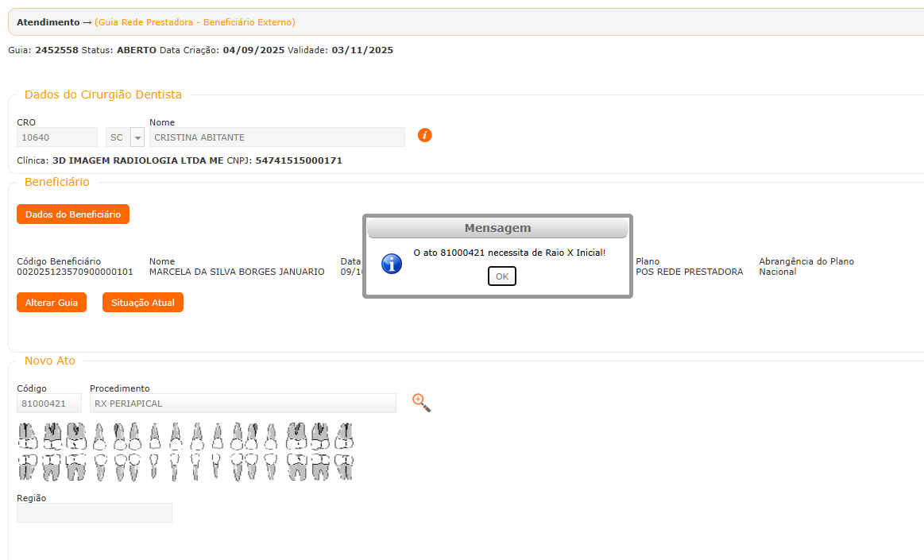Select upper tooth 21 in the odontogram
This screenshot has height=560, width=924.
point(197,436)
